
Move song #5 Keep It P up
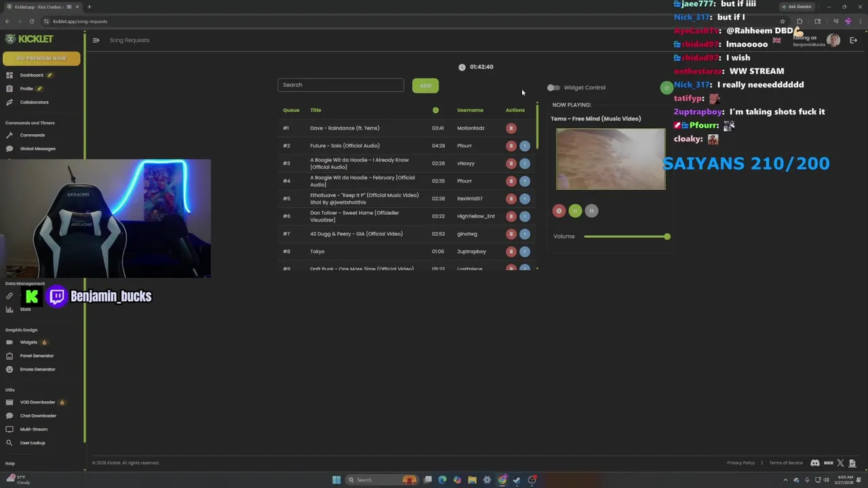[524, 199]
